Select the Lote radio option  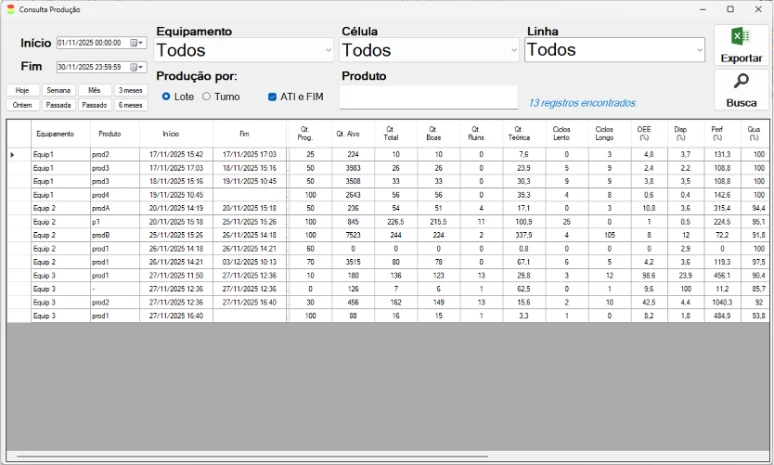166,97
